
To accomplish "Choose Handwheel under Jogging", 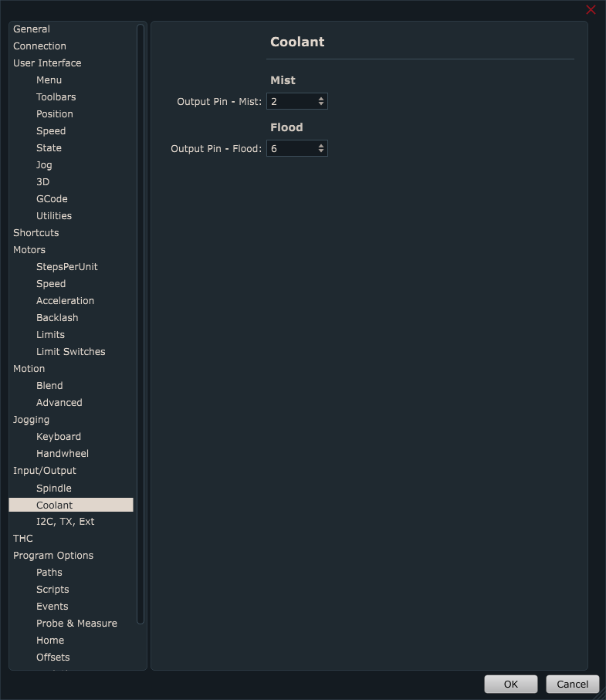I will (62, 454).
